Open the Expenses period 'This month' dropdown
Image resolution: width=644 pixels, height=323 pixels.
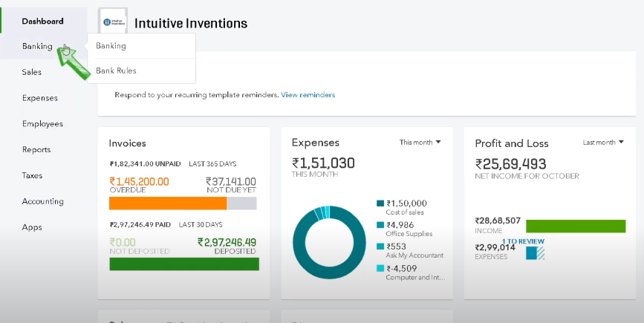(x=420, y=142)
